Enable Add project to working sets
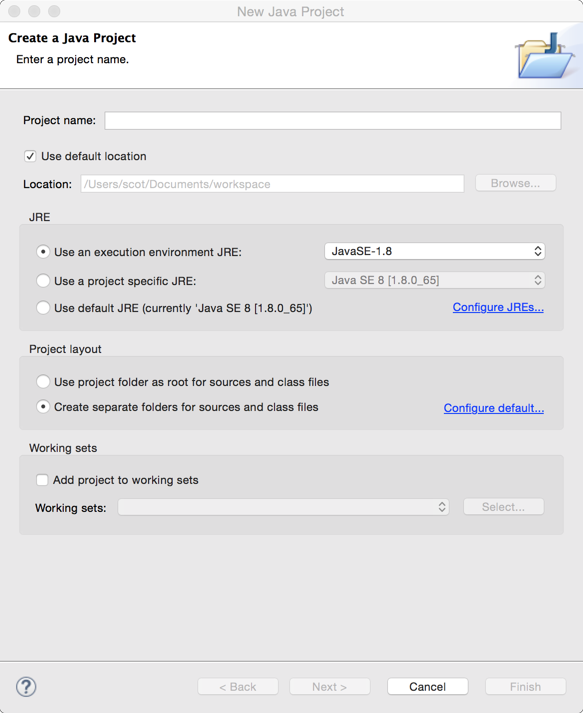 click(x=42, y=480)
